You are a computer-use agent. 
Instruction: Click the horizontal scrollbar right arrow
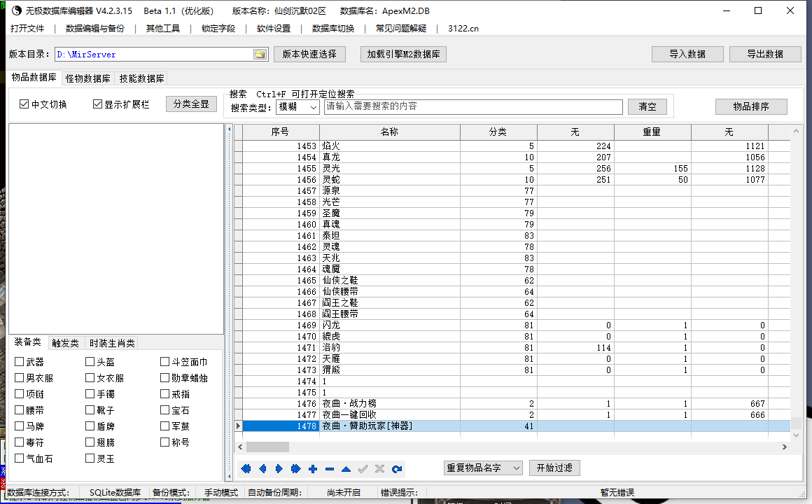coord(785,447)
